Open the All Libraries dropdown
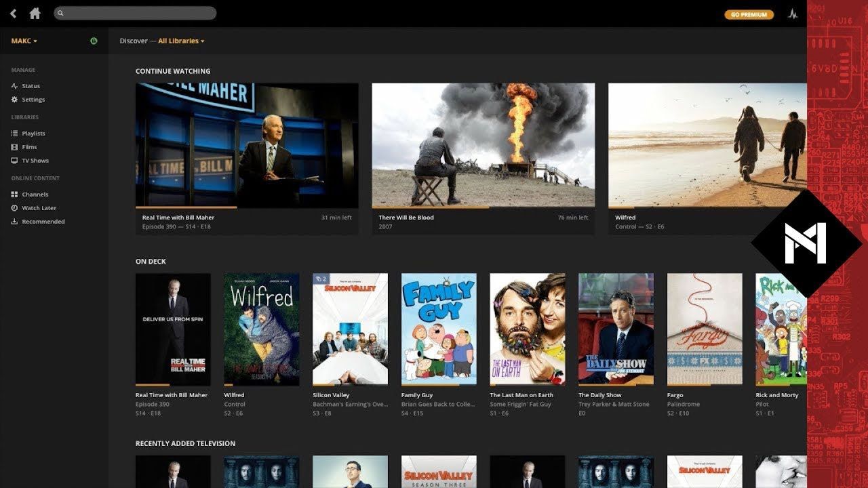This screenshot has width=868, height=488. point(180,41)
